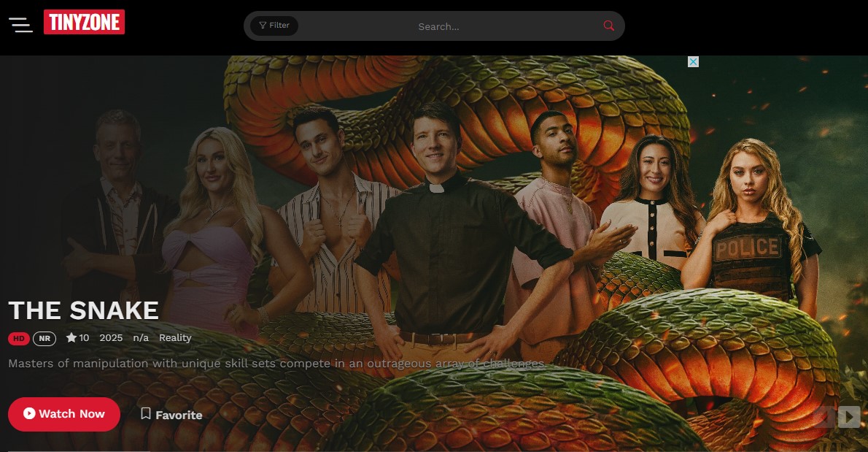Advance to next slide with right arrow
Screen dimensions: 868x452
click(x=849, y=417)
